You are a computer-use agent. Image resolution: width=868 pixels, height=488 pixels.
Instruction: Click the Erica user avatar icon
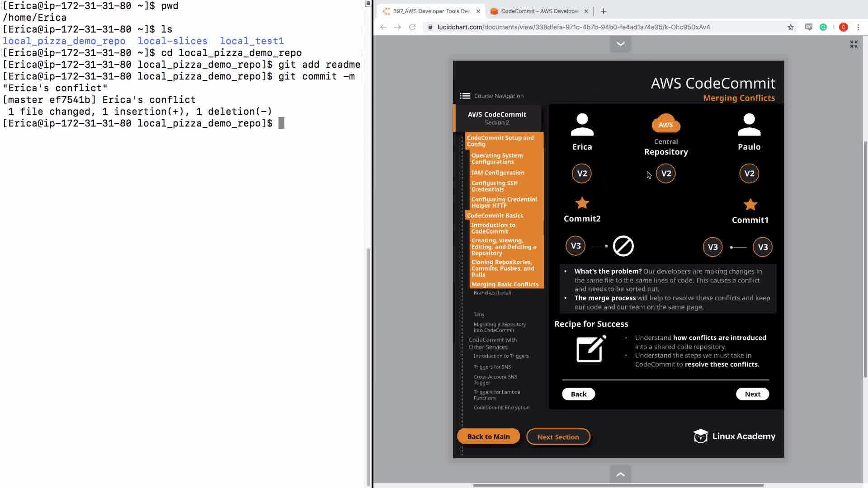tap(582, 125)
